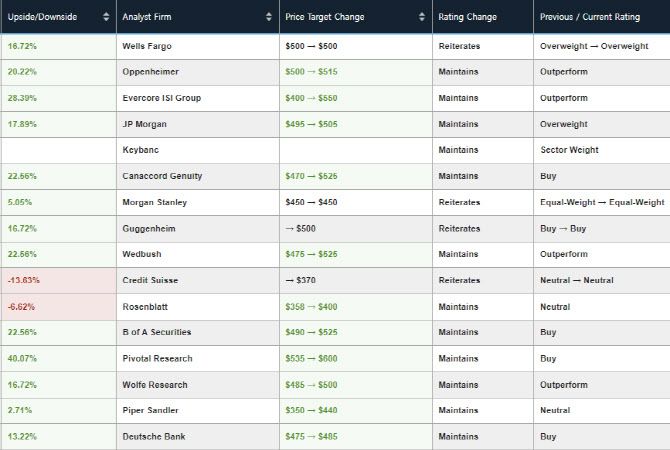Click the sort icon in Price Target Change header
Screen dimensions: 670x450
[424, 17]
